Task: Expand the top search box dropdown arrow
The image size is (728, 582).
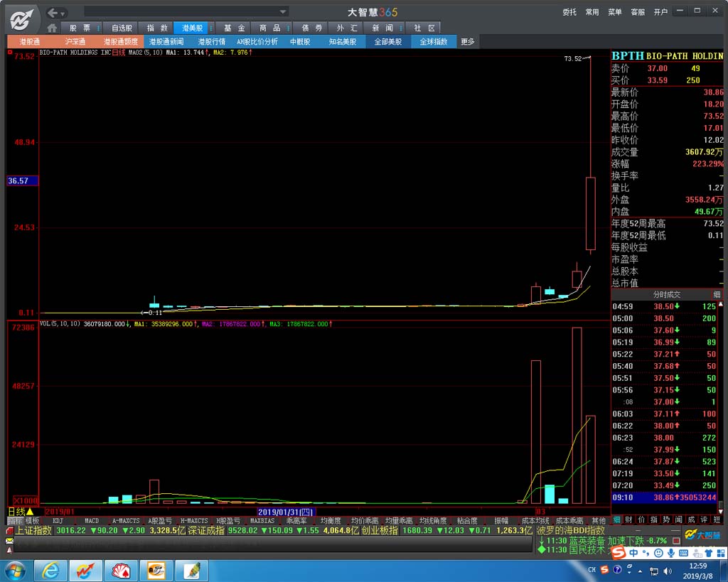Action: pyautogui.click(x=283, y=11)
